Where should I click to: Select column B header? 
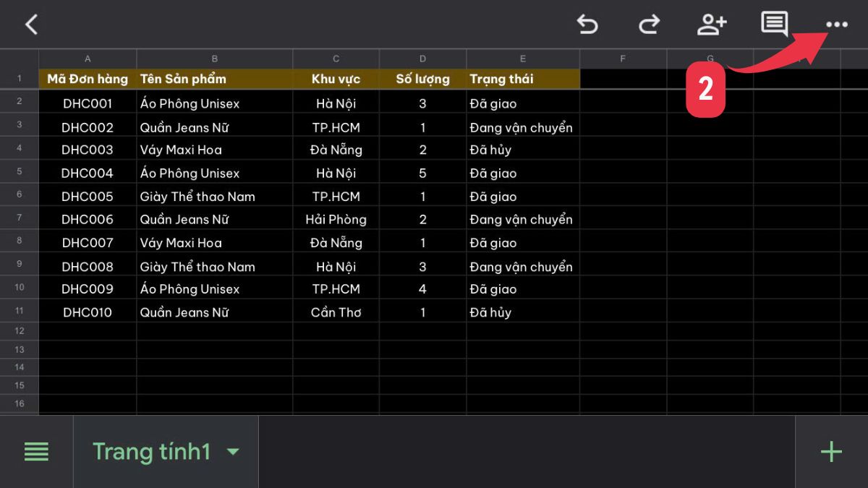click(214, 59)
